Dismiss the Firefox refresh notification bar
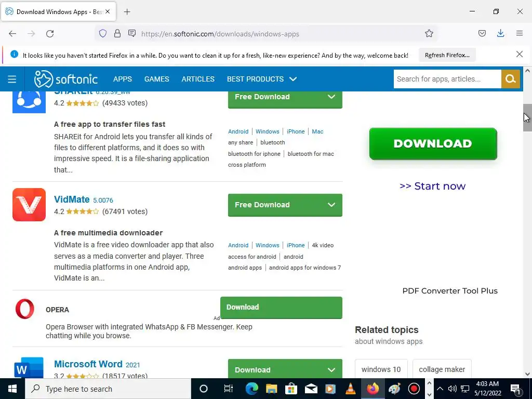532x399 pixels. (x=519, y=54)
